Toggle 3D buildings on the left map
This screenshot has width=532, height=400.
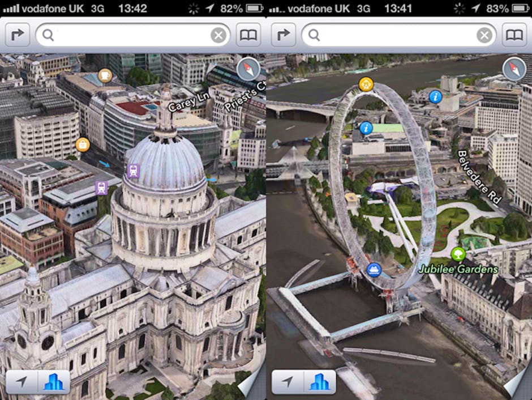(x=54, y=382)
